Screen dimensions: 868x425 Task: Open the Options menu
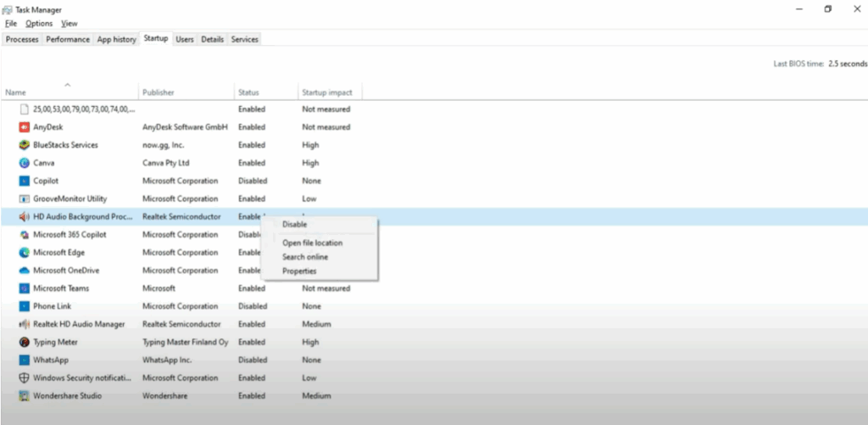click(39, 23)
